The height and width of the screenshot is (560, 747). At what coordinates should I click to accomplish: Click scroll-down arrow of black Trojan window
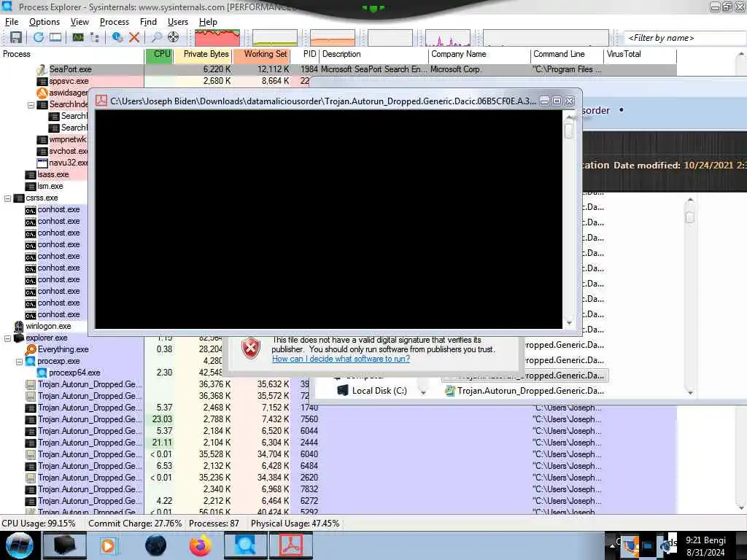click(569, 323)
